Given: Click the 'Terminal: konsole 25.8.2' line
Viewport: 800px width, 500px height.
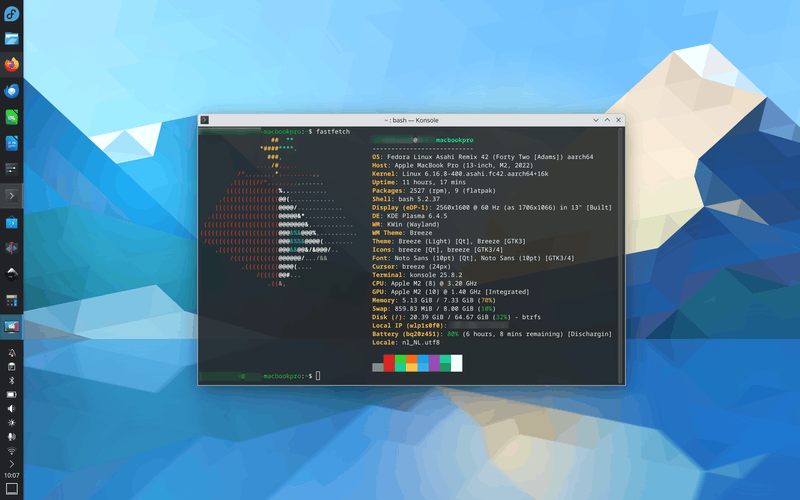Looking at the screenshot, I should click(417, 275).
